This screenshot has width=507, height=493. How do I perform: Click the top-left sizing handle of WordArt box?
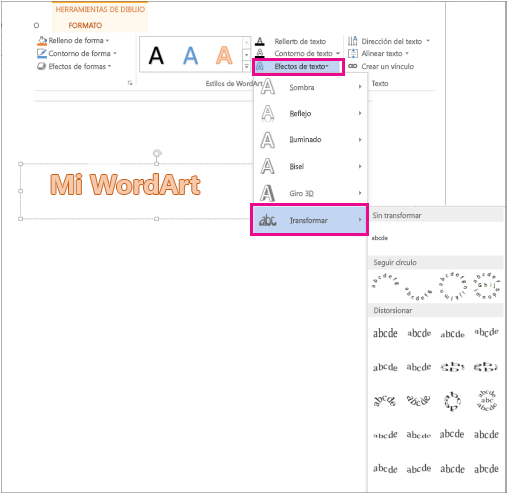click(21, 164)
